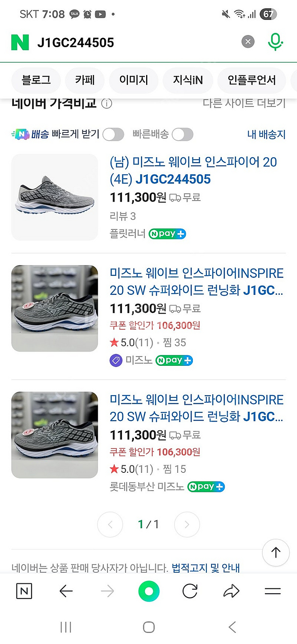Reload the page with refresh icon
The image size is (297, 644).
(190, 591)
